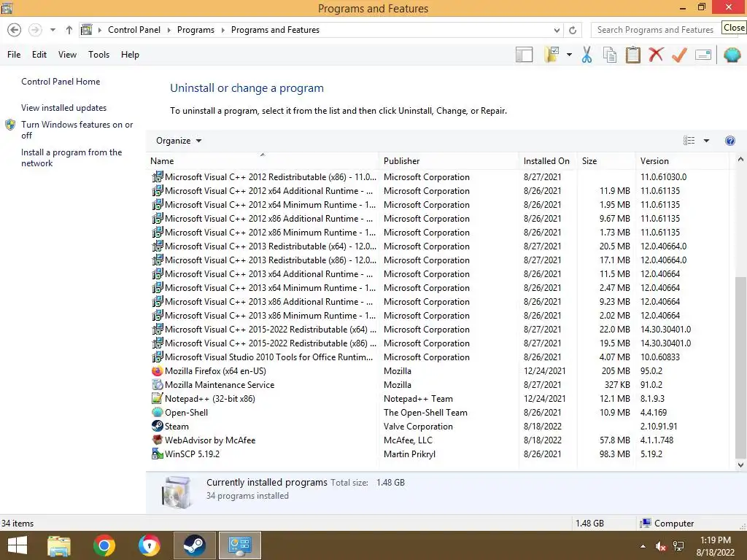
Task: Open the view options dropdown arrow
Action: (x=706, y=141)
